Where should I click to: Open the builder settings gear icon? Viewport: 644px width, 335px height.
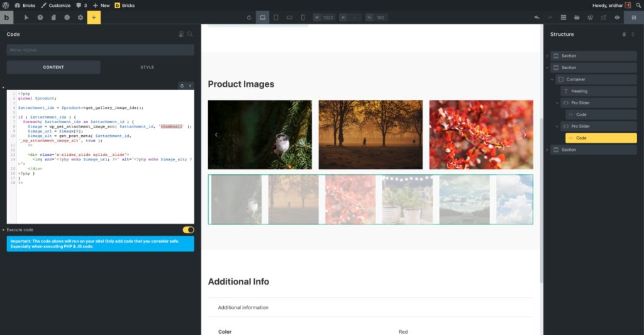click(x=80, y=17)
